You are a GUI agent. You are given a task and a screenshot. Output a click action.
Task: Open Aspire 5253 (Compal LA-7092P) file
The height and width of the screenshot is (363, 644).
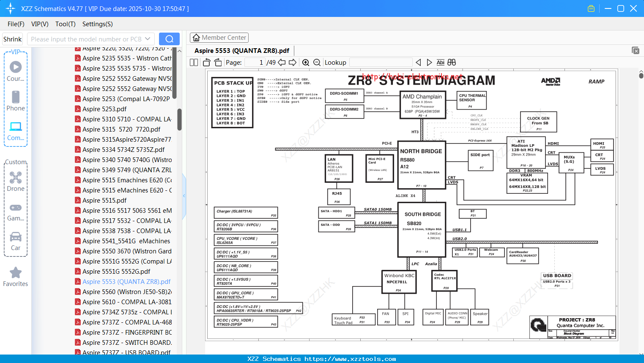(123, 99)
